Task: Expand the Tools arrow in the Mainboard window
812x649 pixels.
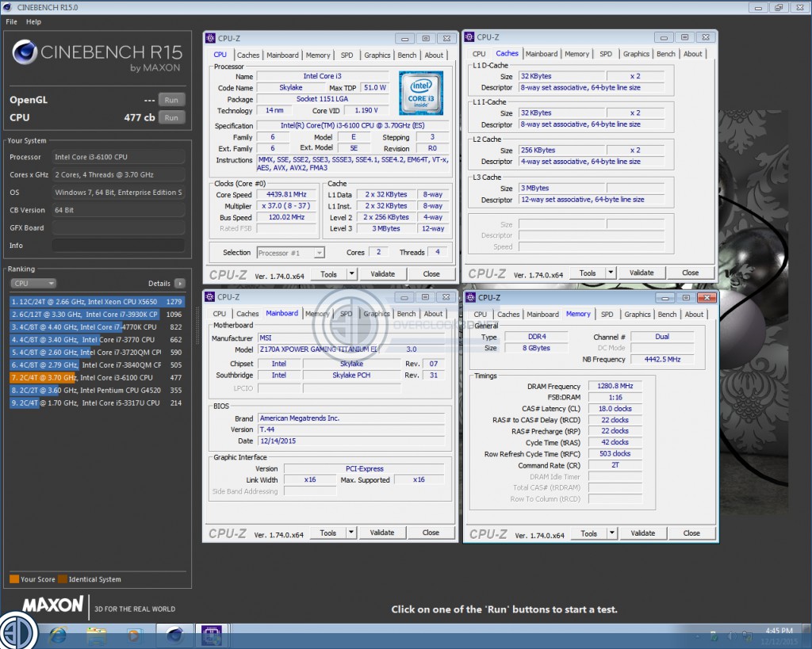Action: point(351,532)
